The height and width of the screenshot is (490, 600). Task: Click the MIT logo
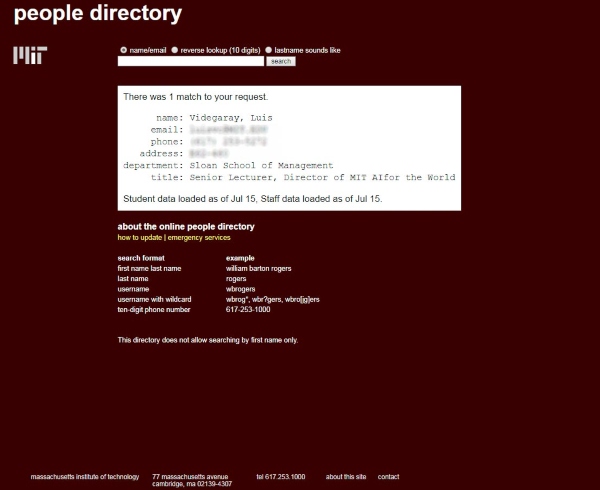[x=30, y=55]
